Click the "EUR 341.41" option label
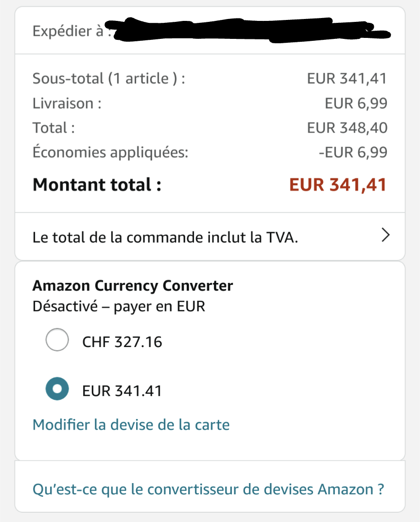Screen dimensions: 420x522 coord(122,390)
